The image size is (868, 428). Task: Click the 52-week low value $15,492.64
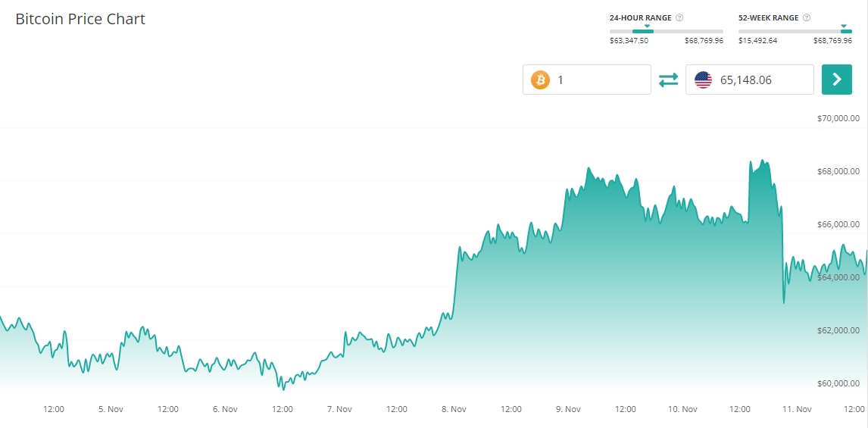[757, 41]
